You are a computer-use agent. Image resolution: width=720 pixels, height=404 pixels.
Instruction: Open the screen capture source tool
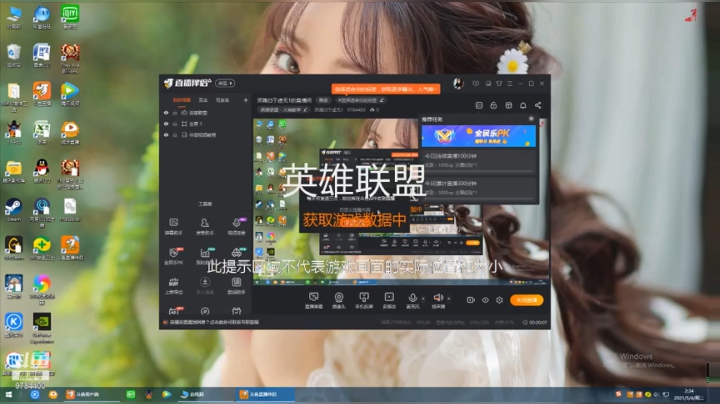pyautogui.click(x=314, y=300)
